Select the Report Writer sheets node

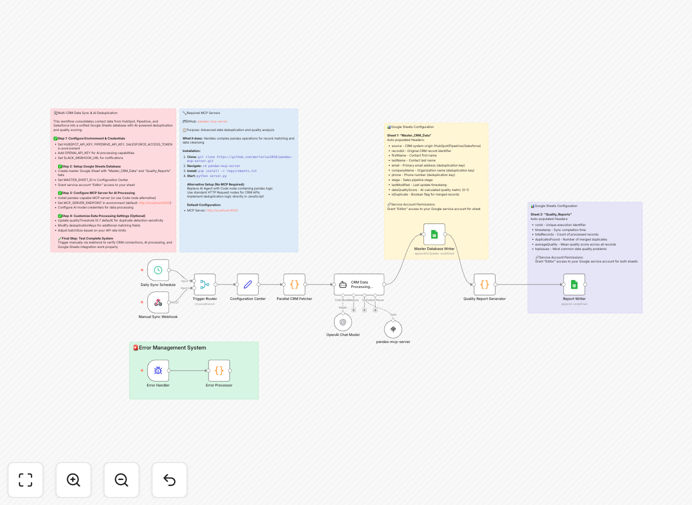[574, 284]
